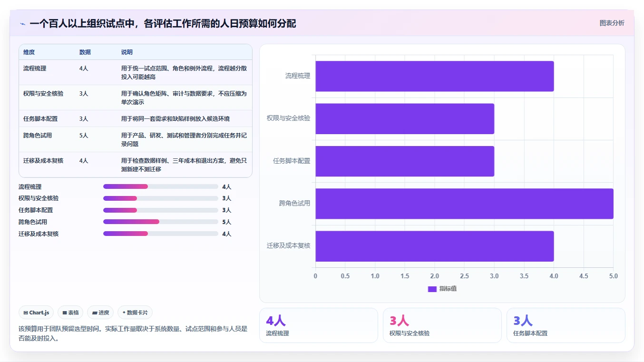Image resolution: width=644 pixels, height=362 pixels.
Task: Click the Chart.js chip
Action: coord(37,313)
